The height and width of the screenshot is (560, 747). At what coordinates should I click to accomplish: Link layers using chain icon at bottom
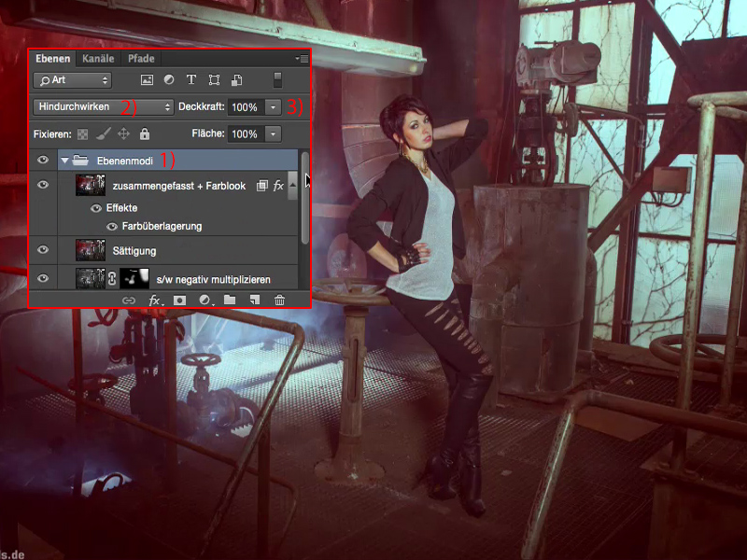tap(129, 301)
